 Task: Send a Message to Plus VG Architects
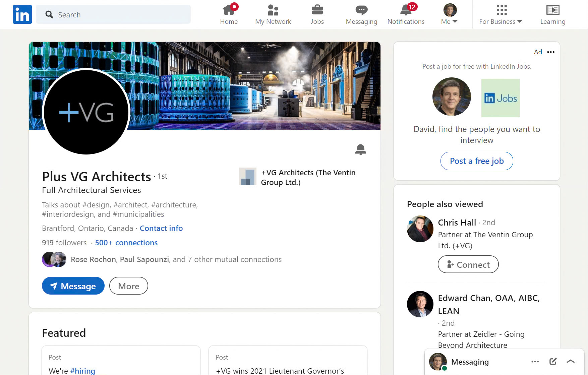[x=73, y=286]
